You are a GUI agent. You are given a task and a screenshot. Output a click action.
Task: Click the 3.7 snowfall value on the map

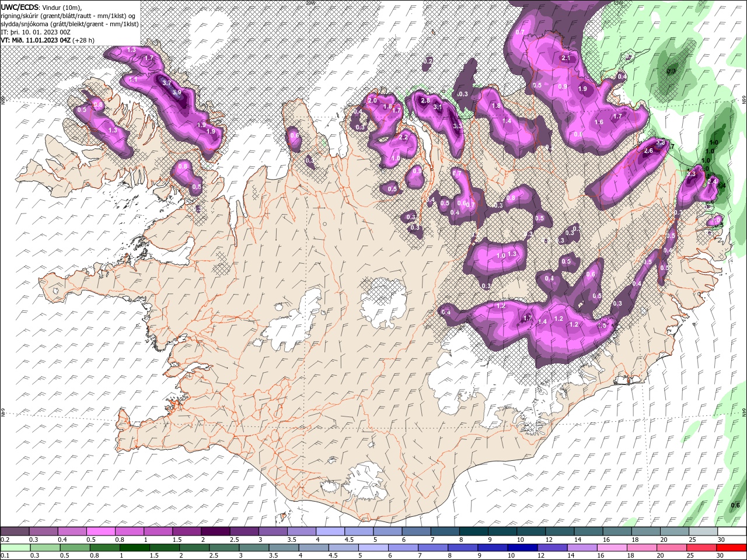(166, 83)
